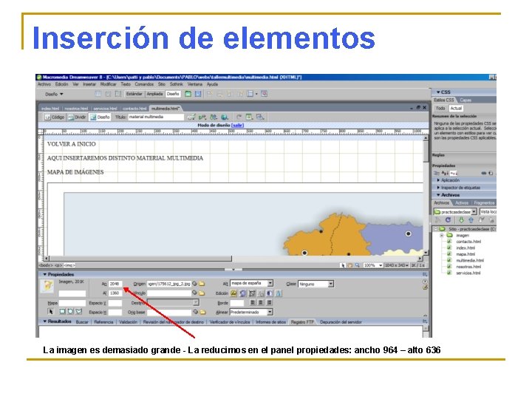Open the Ayuda menu
Image resolution: width=532 pixels, height=399 pixels.
(212, 84)
